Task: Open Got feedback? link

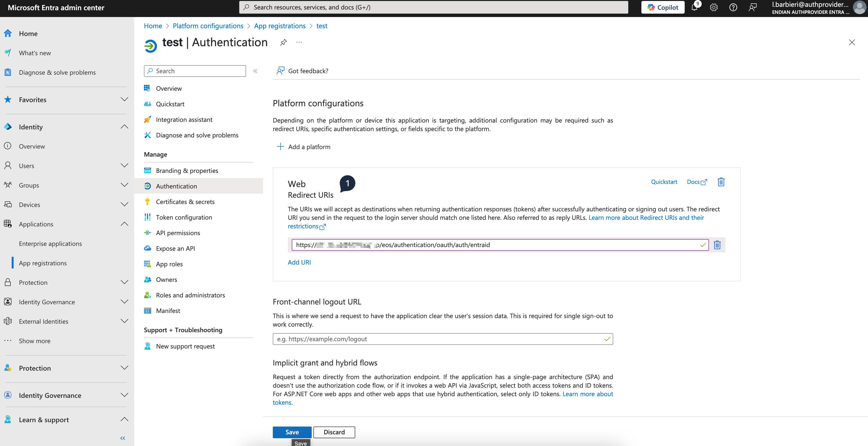Action: click(x=302, y=71)
